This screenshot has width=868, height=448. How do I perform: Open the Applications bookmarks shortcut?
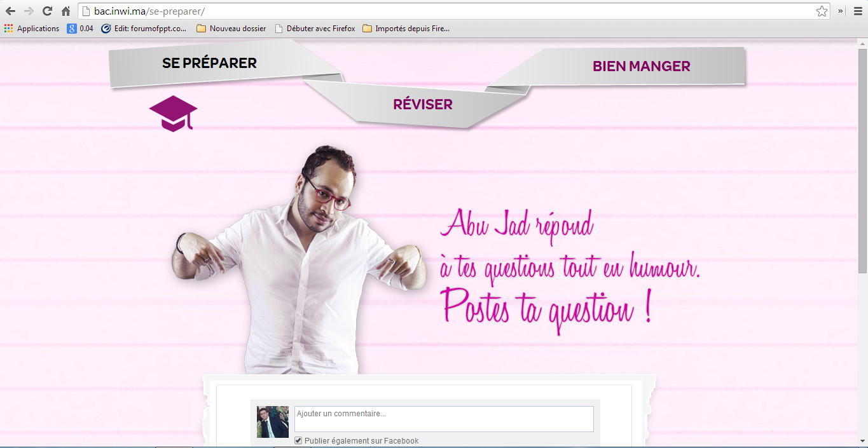[x=32, y=29]
